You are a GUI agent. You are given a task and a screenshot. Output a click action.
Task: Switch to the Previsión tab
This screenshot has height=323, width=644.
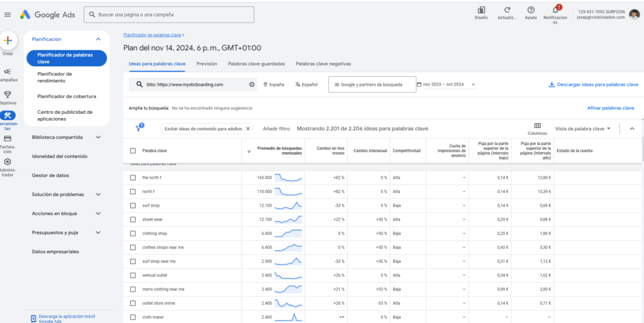[x=206, y=63]
